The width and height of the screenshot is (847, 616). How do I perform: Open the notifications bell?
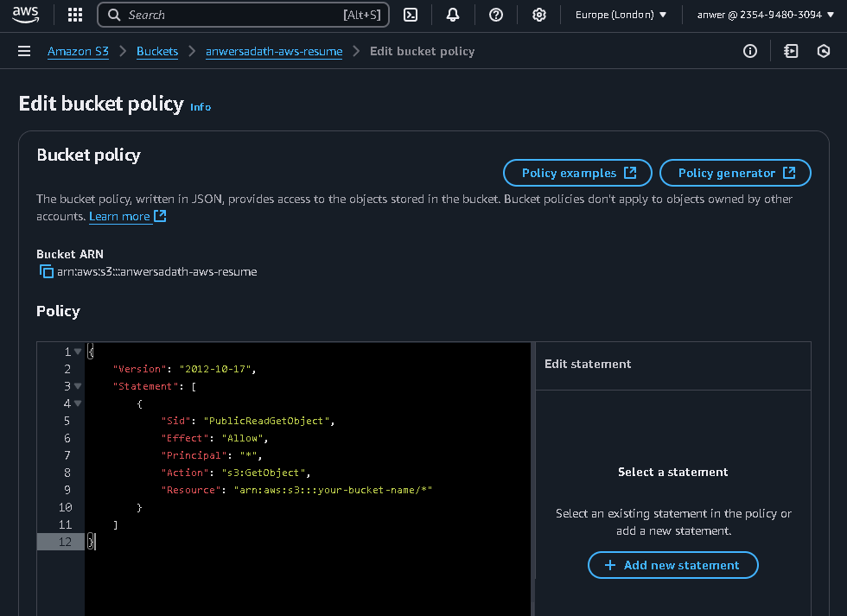(x=453, y=15)
